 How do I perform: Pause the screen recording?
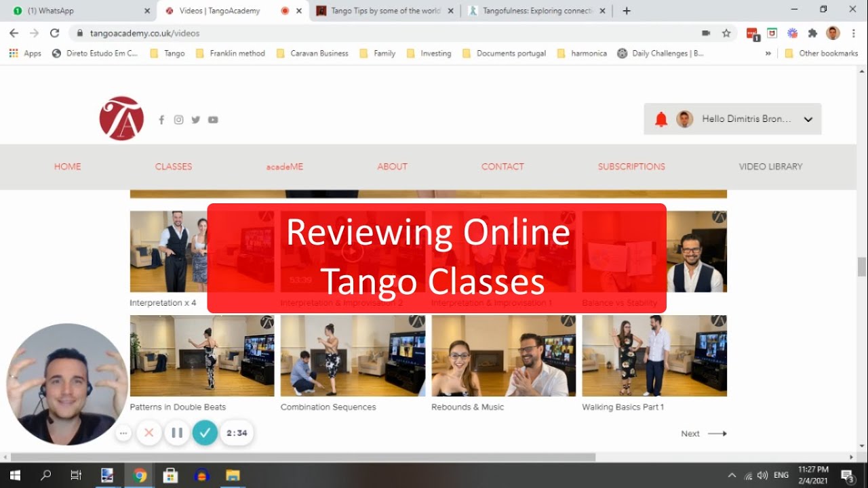point(177,432)
